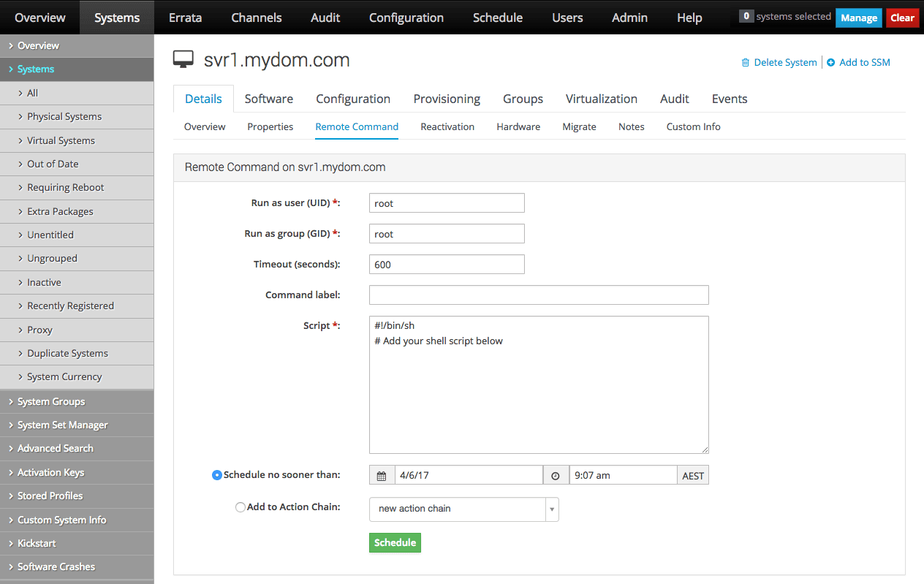924x584 pixels.
Task: Click the Delete System link
Action: point(785,63)
